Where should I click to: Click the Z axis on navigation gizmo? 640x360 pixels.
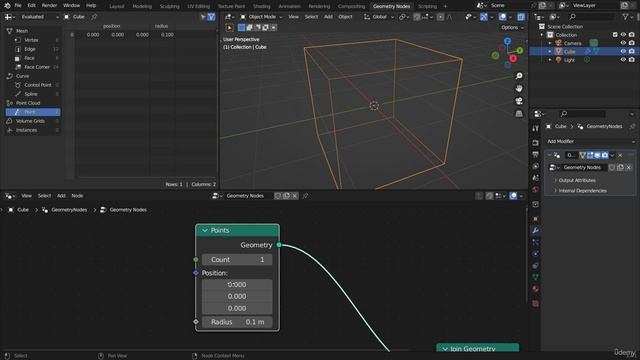tap(507, 41)
